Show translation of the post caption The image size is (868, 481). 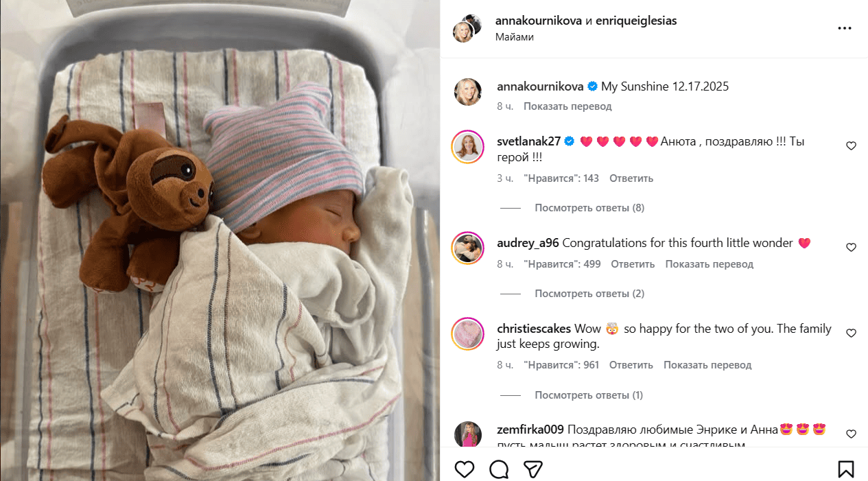coord(567,106)
